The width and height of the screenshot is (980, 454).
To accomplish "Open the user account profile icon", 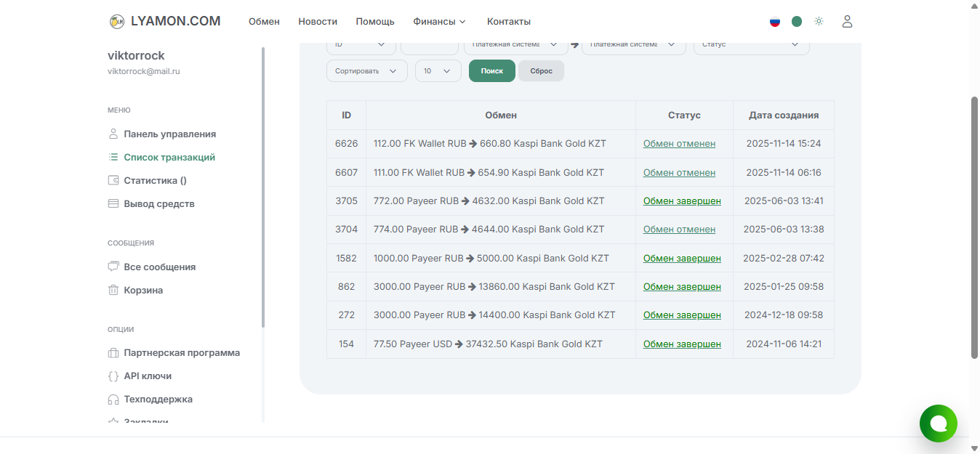I will coord(847,22).
